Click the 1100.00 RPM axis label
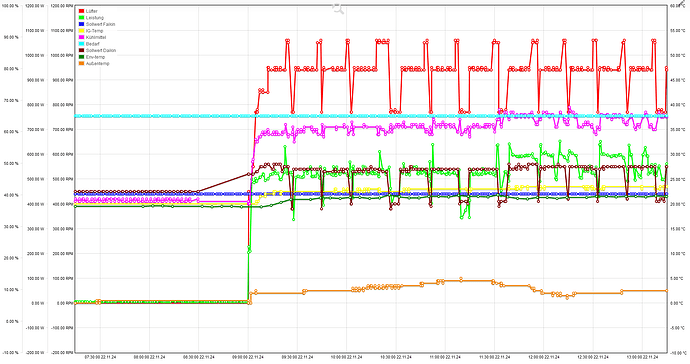 (62, 31)
